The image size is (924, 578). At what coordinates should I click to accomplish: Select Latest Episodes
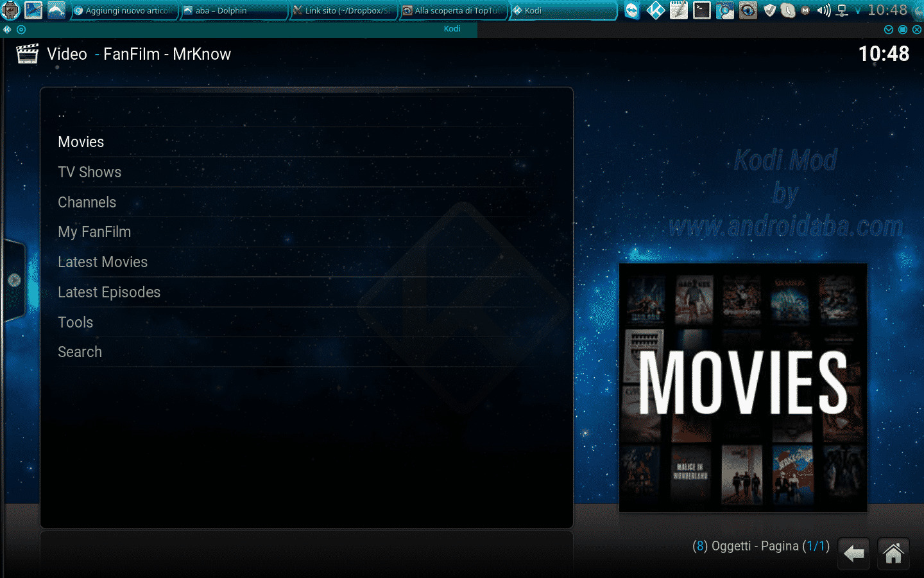coord(307,292)
